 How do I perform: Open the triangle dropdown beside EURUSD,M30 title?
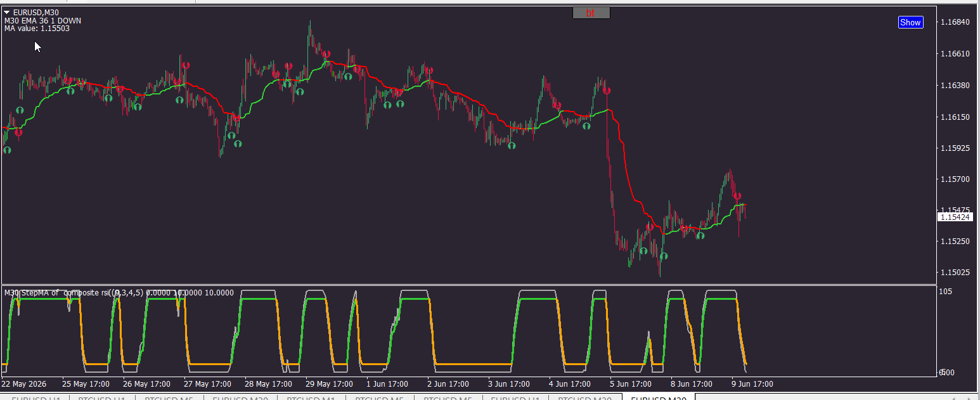tap(7, 12)
